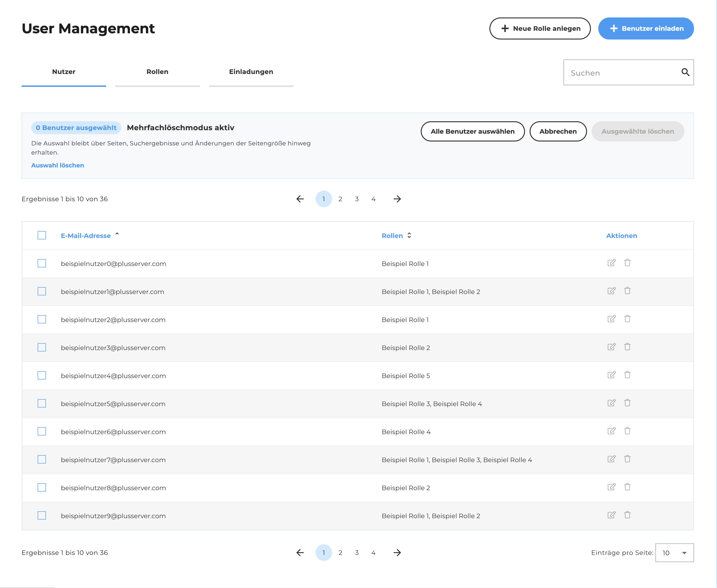Click 0 Benutzer ausgewählt badge
This screenshot has height=588, width=717.
(76, 128)
